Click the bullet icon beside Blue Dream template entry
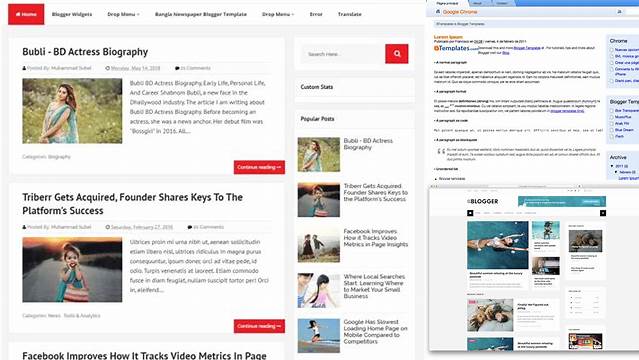639x360 pixels. click(x=611, y=130)
